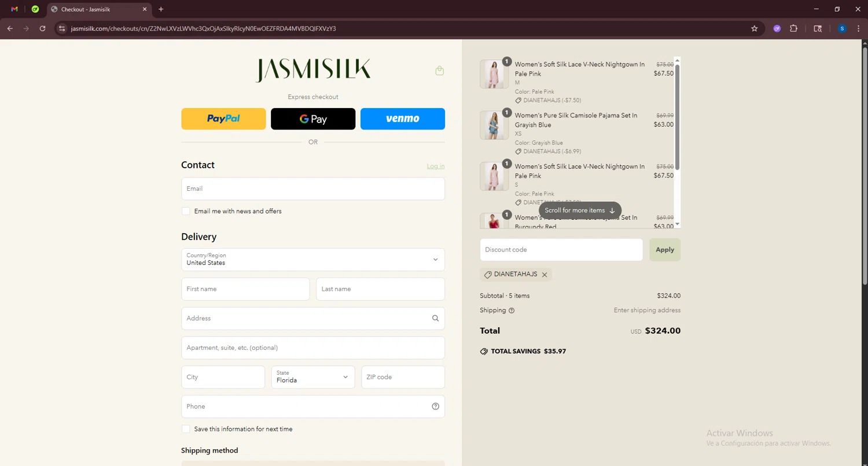Open Chrome three-dot menu
Screen dimensions: 868x466
(858, 28)
